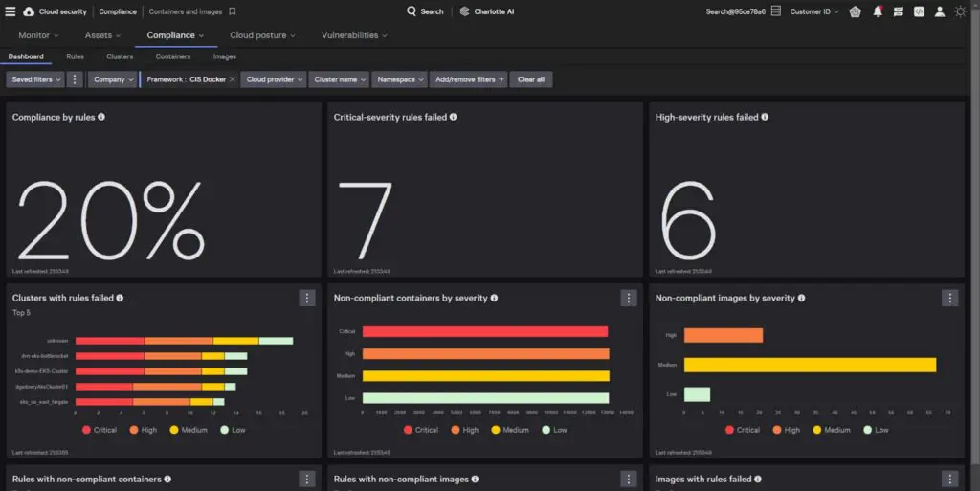The width and height of the screenshot is (980, 491).
Task: Click the bookmark icon beside Containers and images
Action: (x=233, y=11)
